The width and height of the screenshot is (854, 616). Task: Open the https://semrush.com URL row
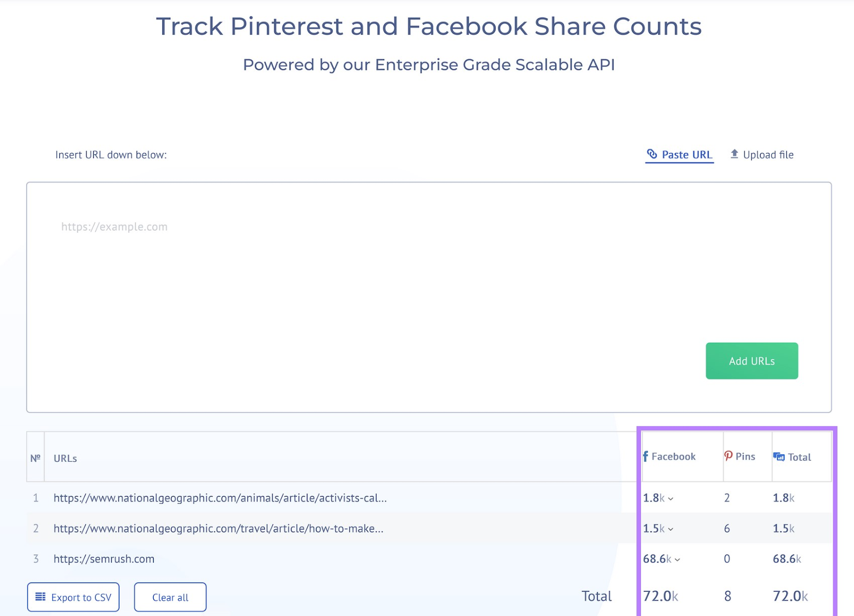tap(104, 559)
